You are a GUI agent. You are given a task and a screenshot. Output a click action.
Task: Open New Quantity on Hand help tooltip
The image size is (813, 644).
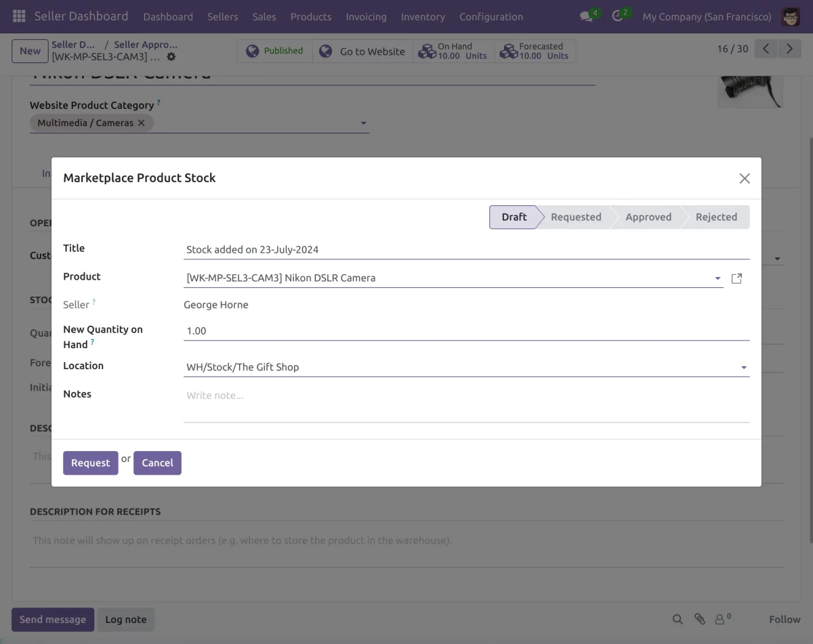(92, 342)
